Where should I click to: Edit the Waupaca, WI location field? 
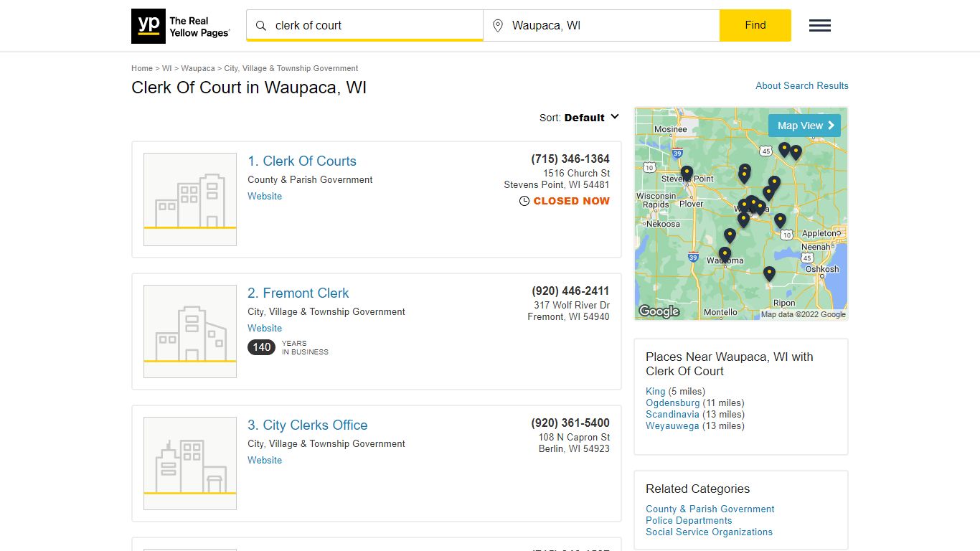tap(601, 26)
